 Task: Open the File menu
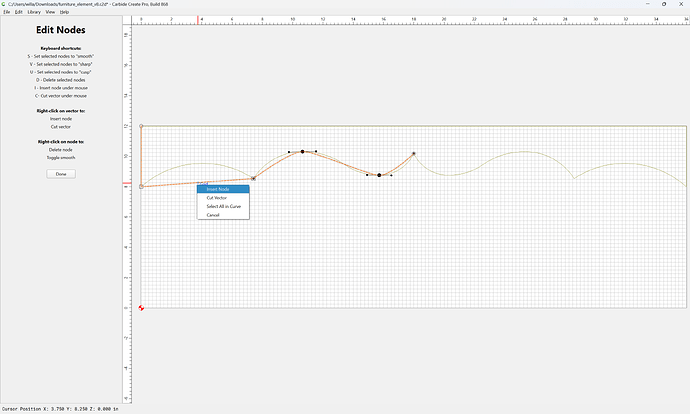click(x=7, y=12)
